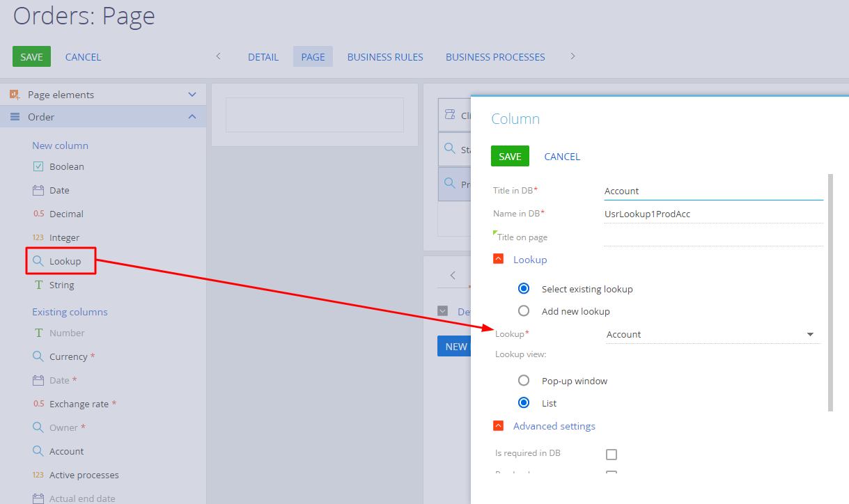Collapse the Order section chevron
This screenshot has width=849, height=504.
pyautogui.click(x=192, y=117)
